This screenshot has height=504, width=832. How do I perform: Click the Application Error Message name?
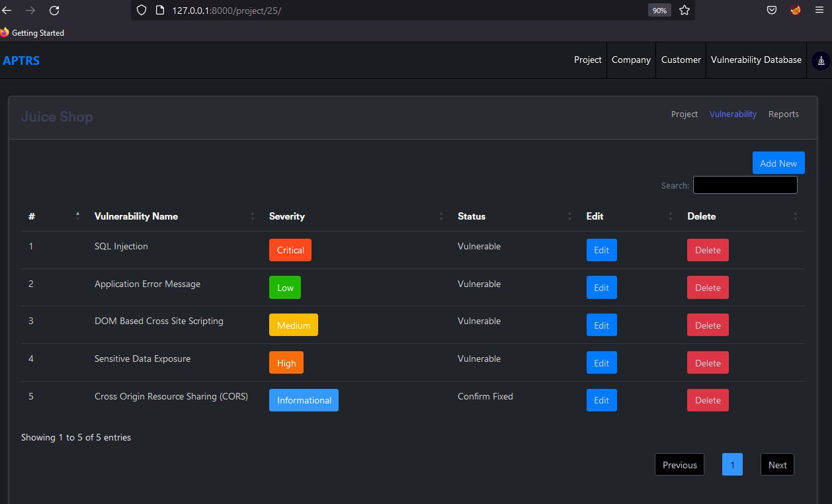tap(147, 284)
